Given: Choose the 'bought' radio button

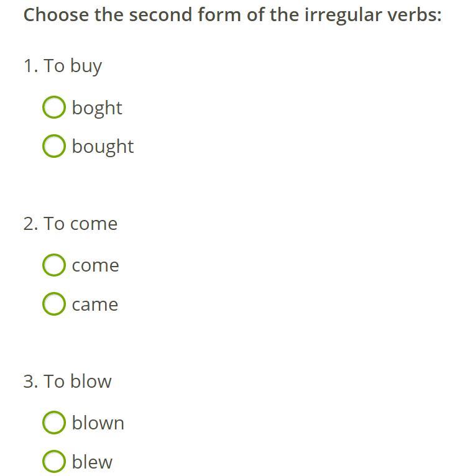Looking at the screenshot, I should click(x=53, y=146).
